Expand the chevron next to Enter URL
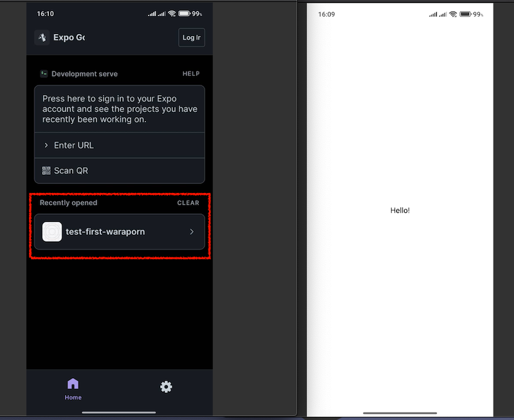This screenshot has height=420, width=514. pos(46,145)
